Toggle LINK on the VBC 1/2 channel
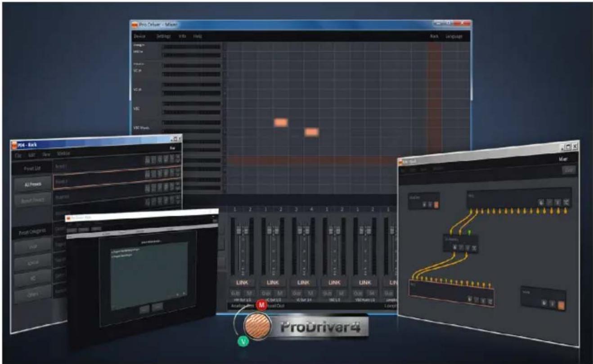The image size is (593, 364). pos(334,283)
